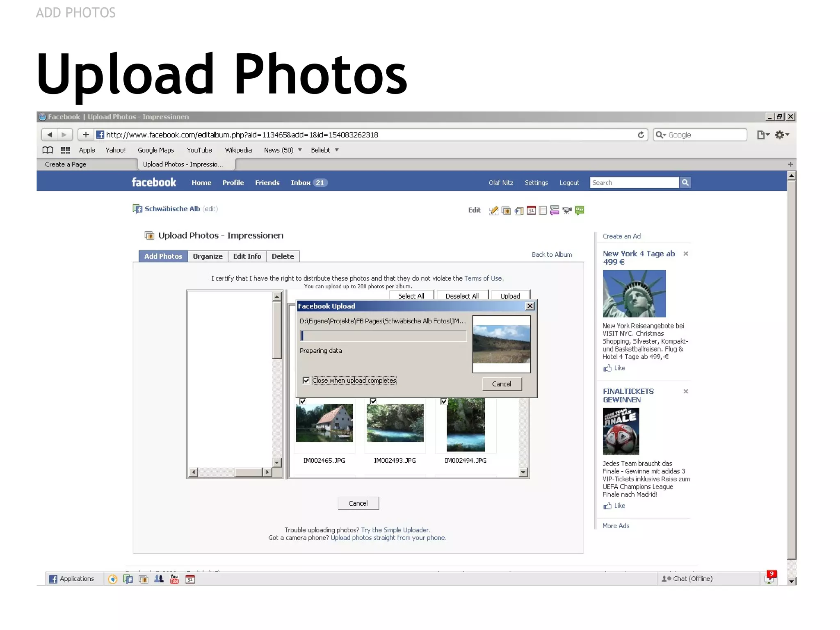Image resolution: width=840 pixels, height=630 pixels.
Task: Open the Discussions speech bubbles icon
Action: [555, 210]
